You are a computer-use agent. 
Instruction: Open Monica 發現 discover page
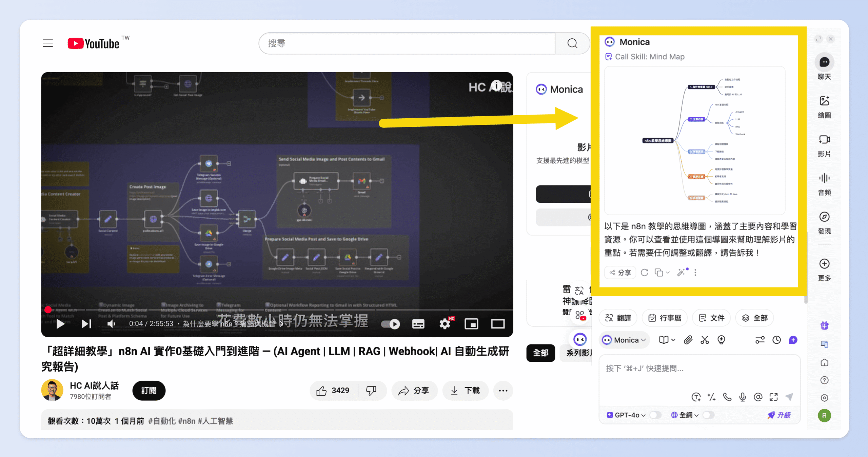pyautogui.click(x=824, y=223)
